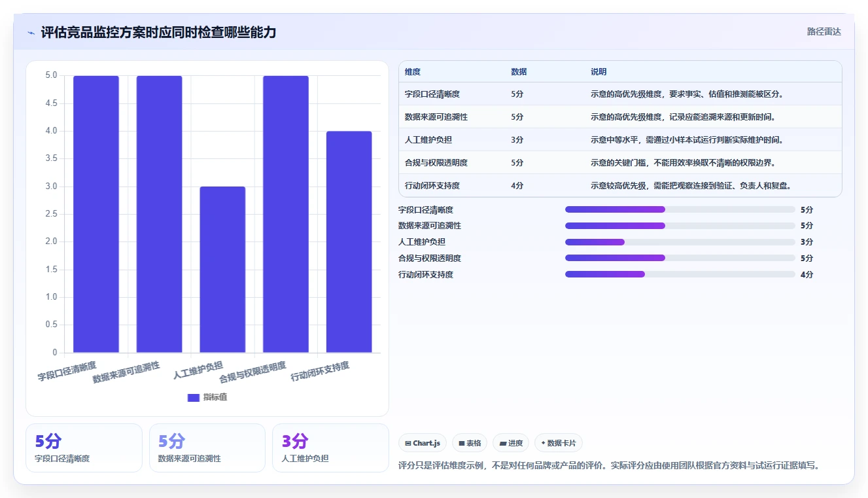Image resolution: width=868 pixels, height=498 pixels.
Task: Click the 4分 value in 行动闭环支持度 table row
Action: pyautogui.click(x=517, y=186)
